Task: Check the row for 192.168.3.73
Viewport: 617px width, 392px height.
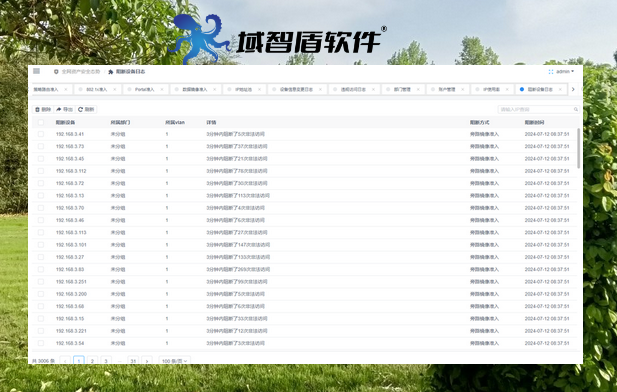Action: coord(41,146)
